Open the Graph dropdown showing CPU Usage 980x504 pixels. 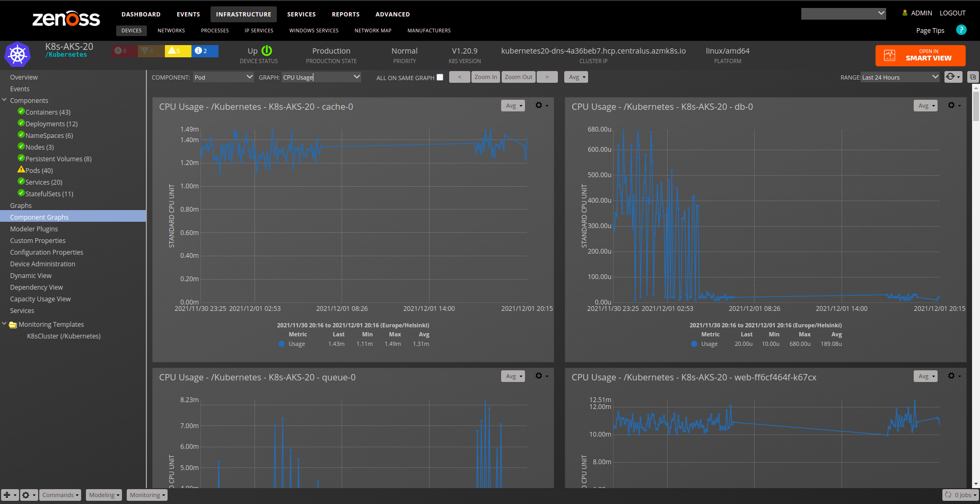point(321,77)
